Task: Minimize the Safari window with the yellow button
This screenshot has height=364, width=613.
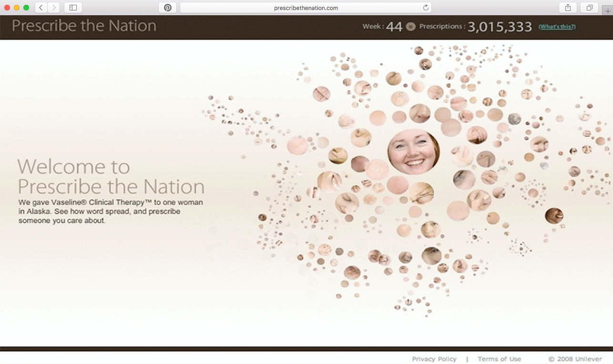Action: [x=17, y=8]
